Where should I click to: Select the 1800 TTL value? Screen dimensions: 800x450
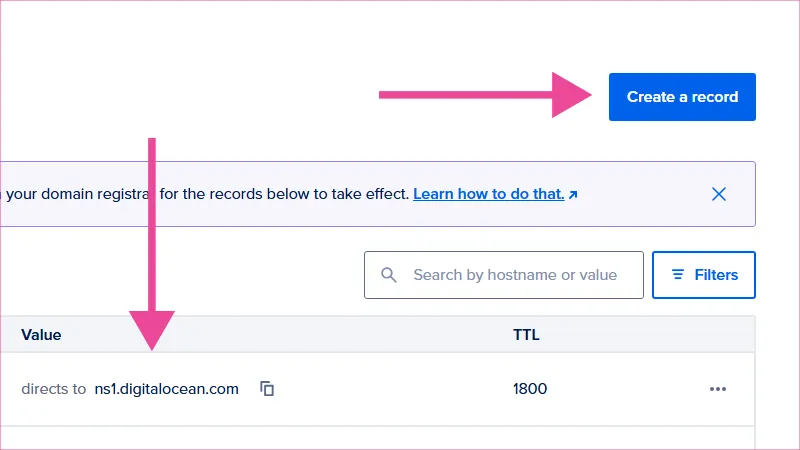click(x=530, y=389)
